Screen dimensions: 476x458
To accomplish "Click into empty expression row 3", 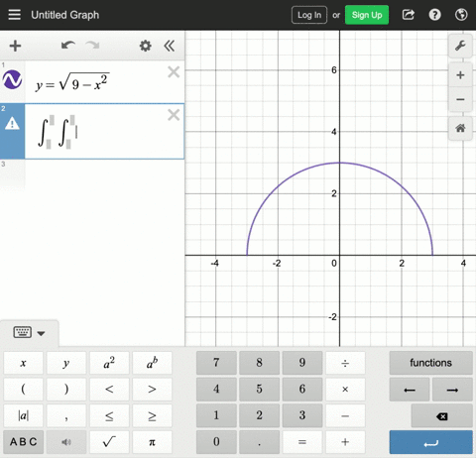I will pyautogui.click(x=92, y=175).
